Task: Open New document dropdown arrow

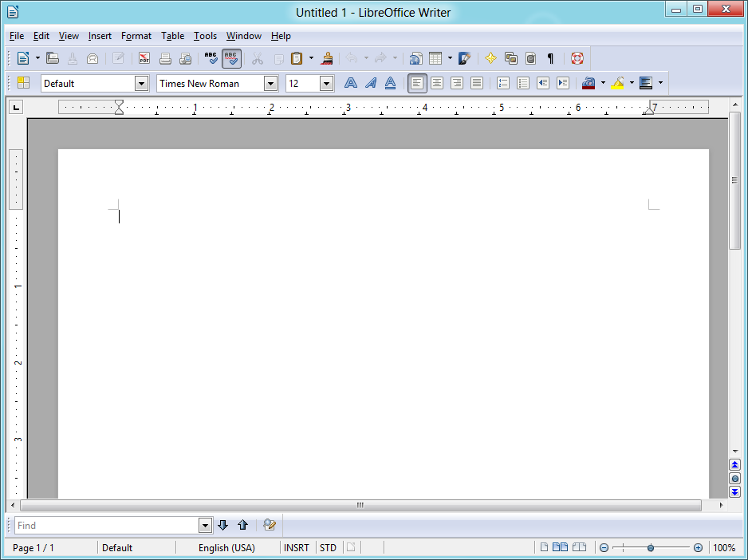Action: (x=37, y=59)
